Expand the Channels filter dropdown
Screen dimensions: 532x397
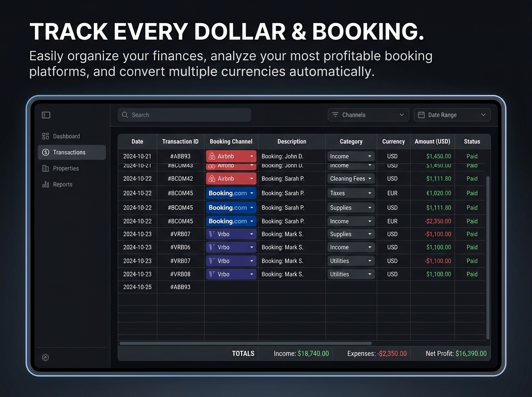402,115
